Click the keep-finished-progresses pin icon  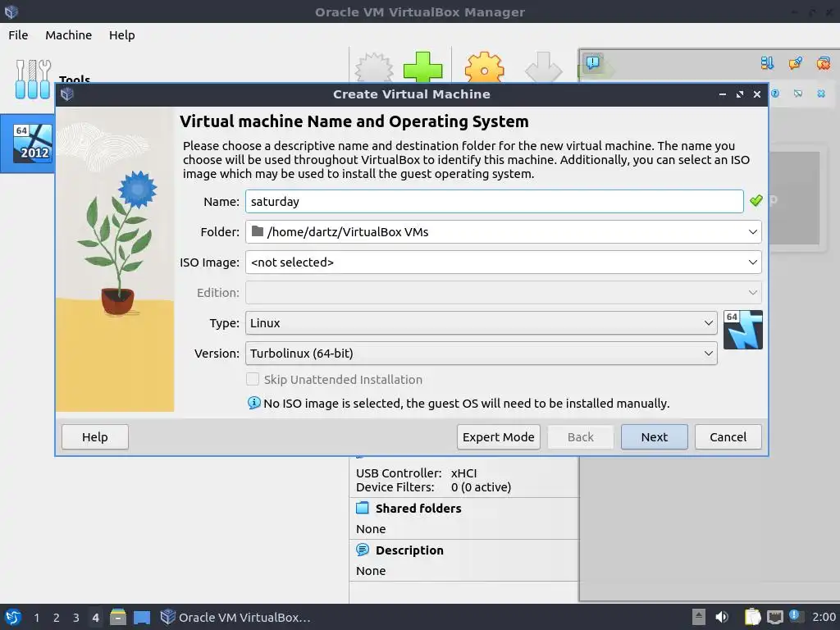[796, 63]
